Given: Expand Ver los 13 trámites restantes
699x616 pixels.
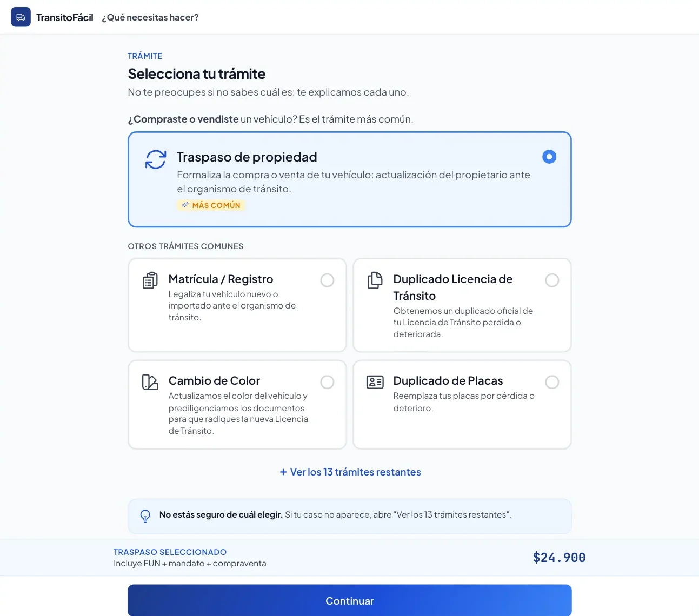Looking at the screenshot, I should 350,472.
